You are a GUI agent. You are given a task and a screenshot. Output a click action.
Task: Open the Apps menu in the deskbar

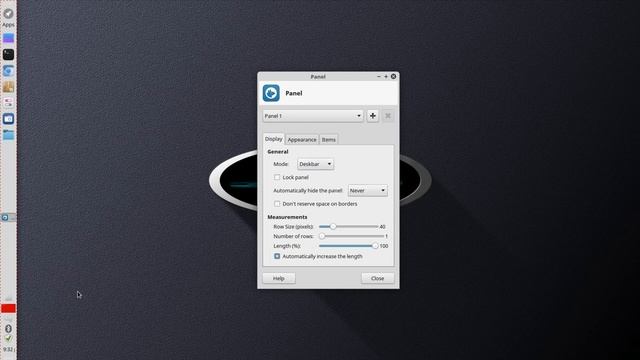coord(8,18)
